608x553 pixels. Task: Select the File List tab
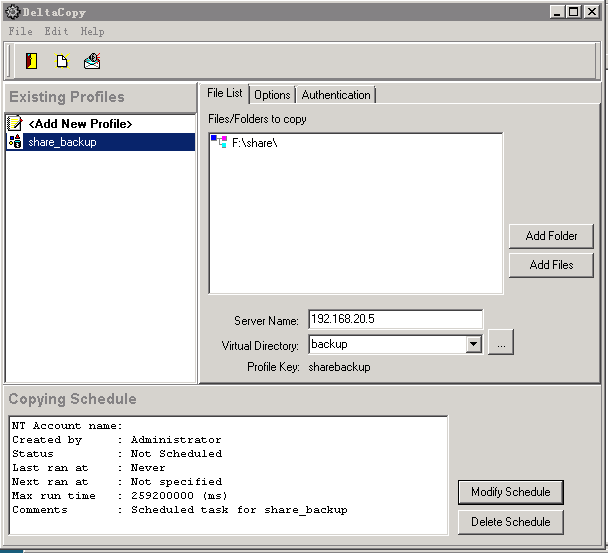tap(224, 93)
